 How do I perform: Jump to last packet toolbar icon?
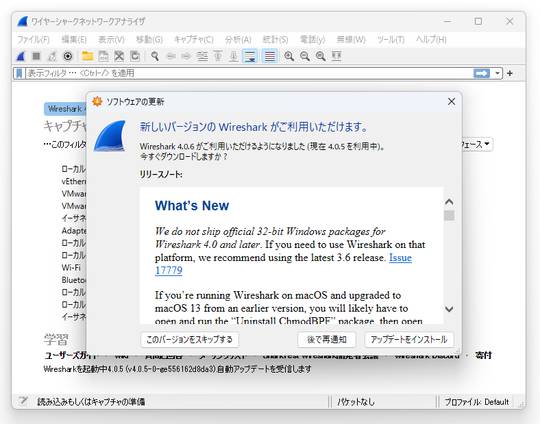point(233,56)
